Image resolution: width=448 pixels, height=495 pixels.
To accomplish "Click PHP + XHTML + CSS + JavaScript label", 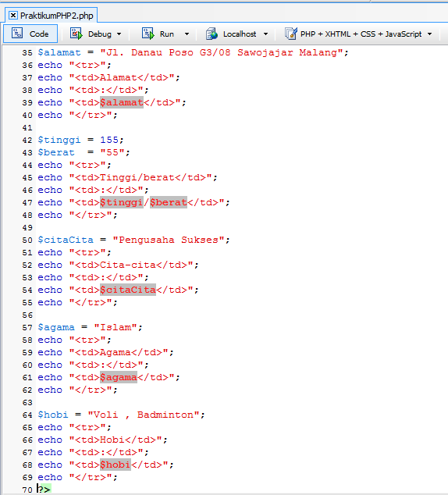I will coord(361,34).
